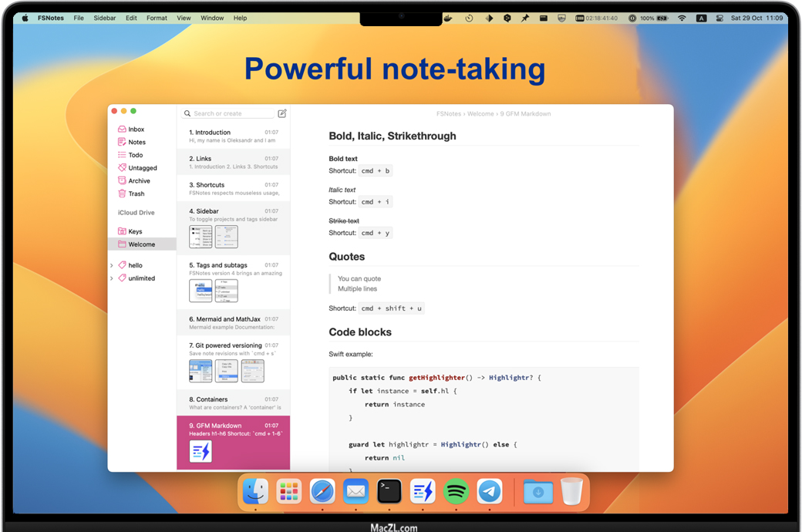Select the Keys project folder
The width and height of the screenshot is (802, 532).
point(135,231)
